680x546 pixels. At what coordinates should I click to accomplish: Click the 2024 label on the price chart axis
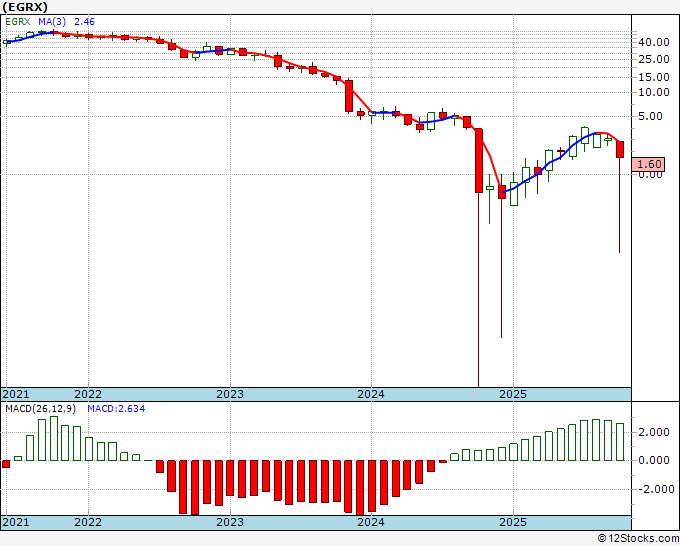click(x=371, y=394)
